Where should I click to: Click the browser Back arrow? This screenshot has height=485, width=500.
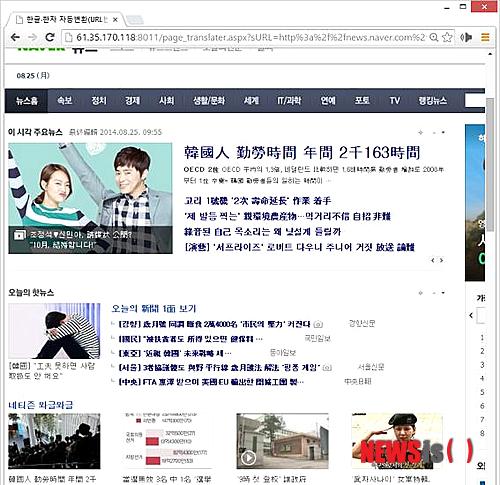point(15,37)
